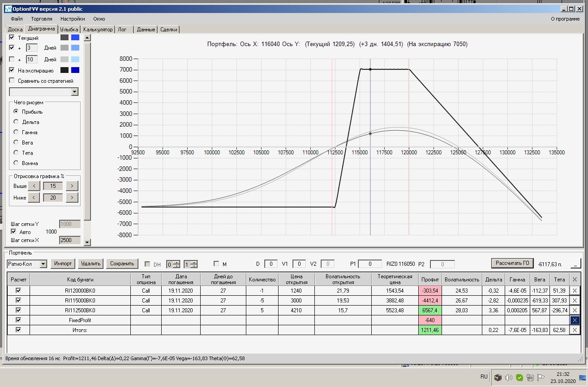Open the Окно menu

pos(99,19)
